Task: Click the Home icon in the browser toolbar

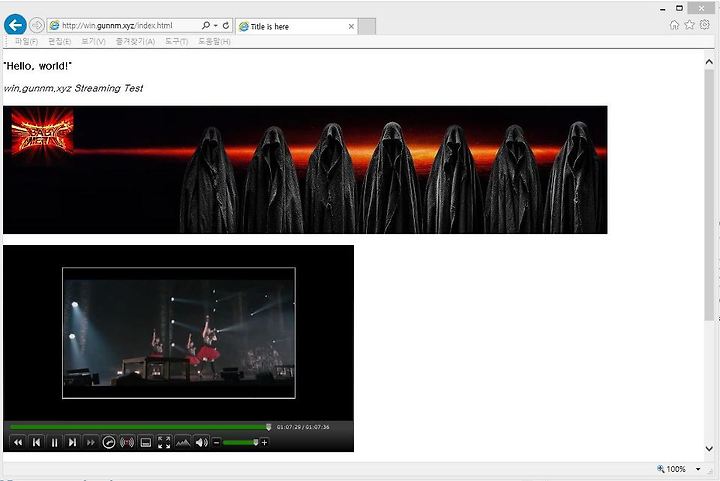Action: (674, 25)
